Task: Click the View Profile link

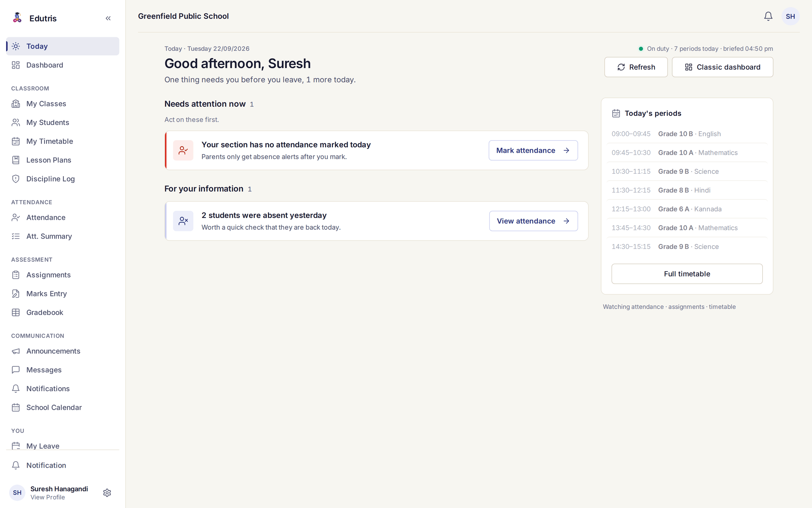Action: pos(48,497)
